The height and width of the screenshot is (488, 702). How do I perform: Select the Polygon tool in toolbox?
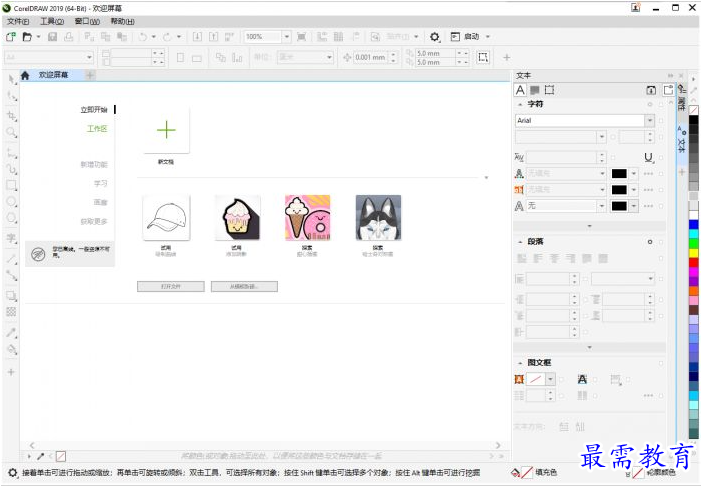coord(11,218)
